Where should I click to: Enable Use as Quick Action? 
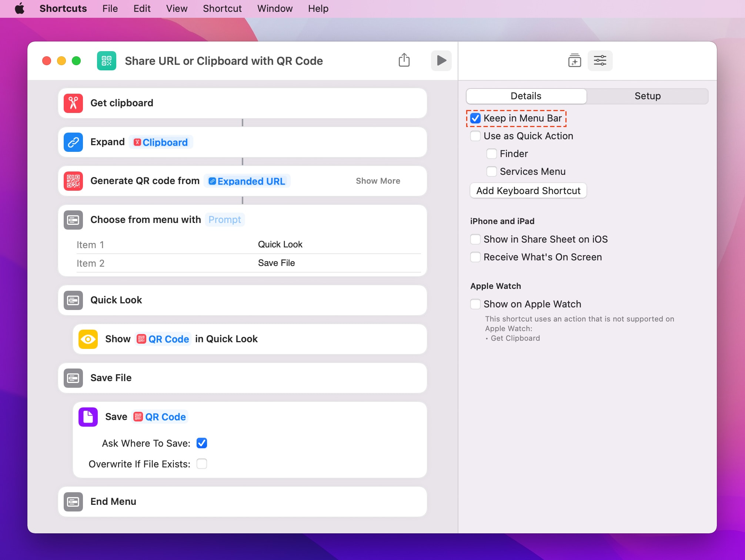[x=475, y=136]
